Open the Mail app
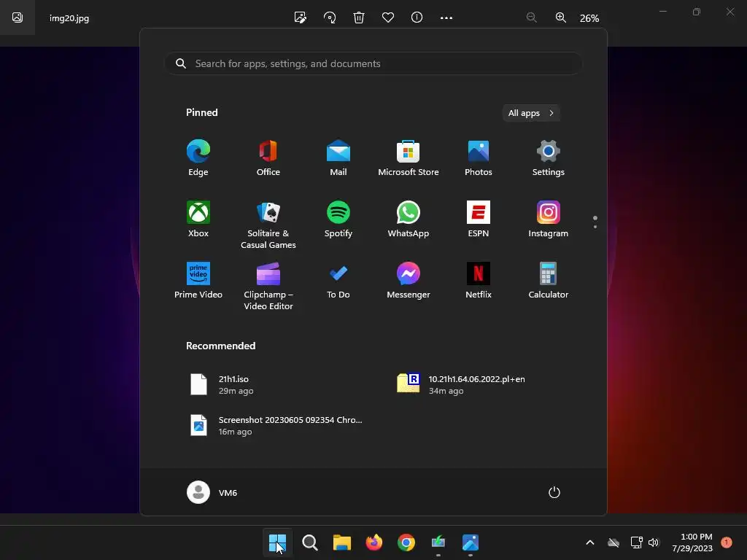The width and height of the screenshot is (747, 560). (x=338, y=158)
